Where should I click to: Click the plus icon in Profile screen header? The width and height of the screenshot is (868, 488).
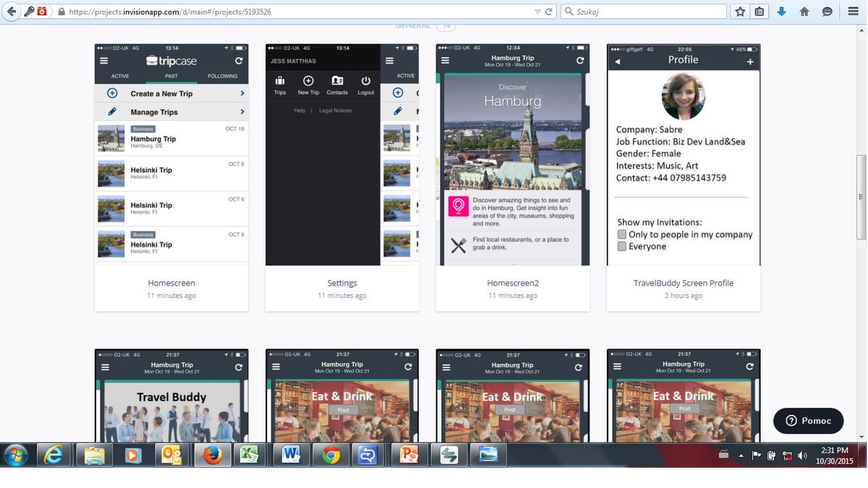click(750, 62)
